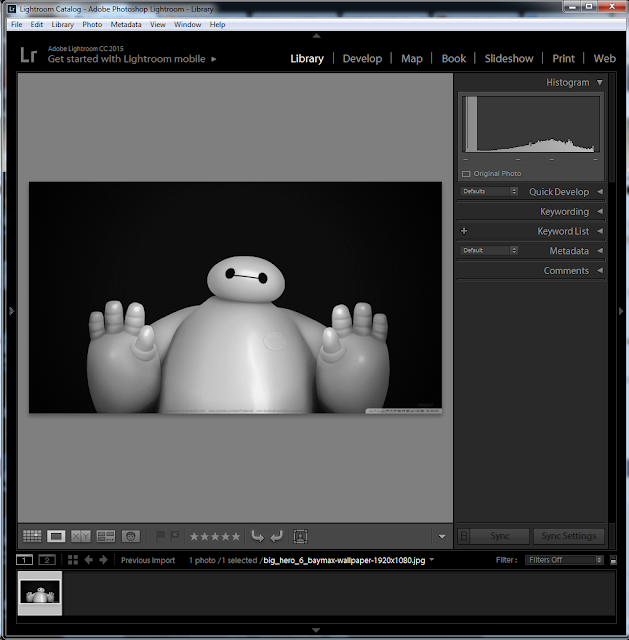629x640 pixels.
Task: Open the Web module
Action: point(605,59)
